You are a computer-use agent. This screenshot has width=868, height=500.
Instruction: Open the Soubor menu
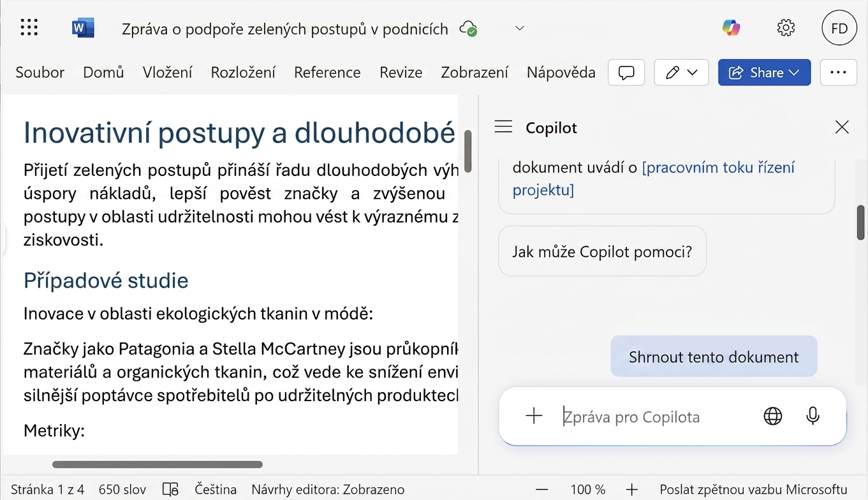click(x=40, y=73)
